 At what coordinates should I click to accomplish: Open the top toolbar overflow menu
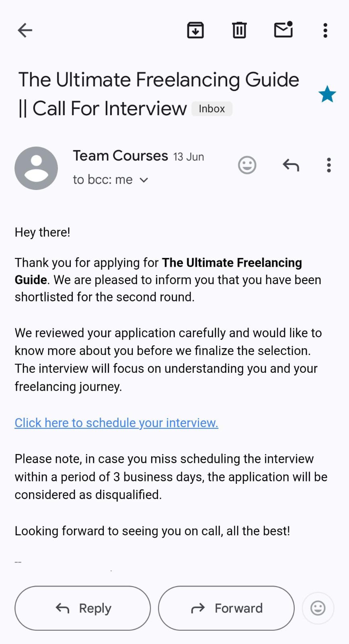click(325, 30)
